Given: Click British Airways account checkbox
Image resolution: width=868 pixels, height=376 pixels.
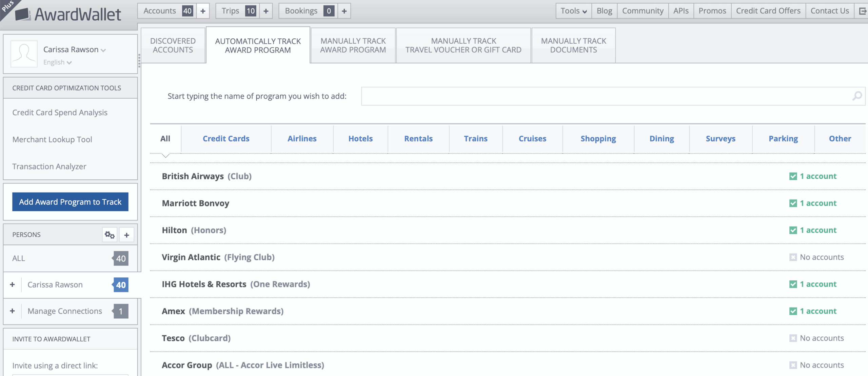Looking at the screenshot, I should pos(793,176).
